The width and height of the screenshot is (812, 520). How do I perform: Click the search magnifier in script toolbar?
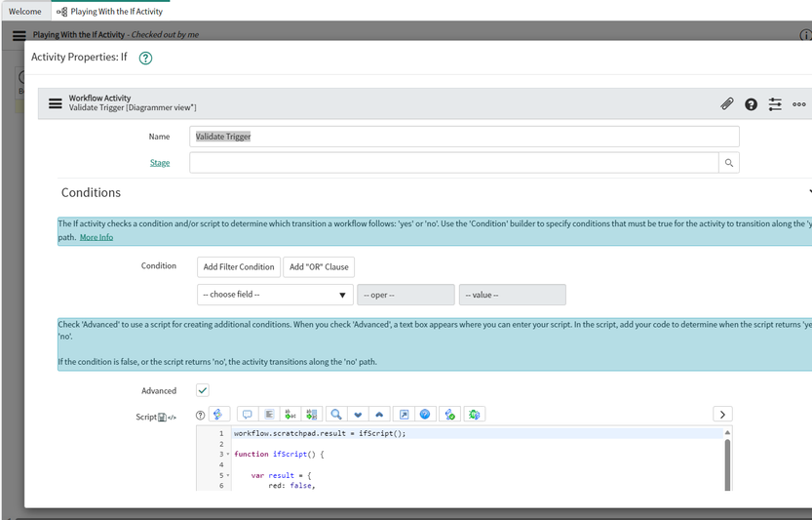(x=336, y=415)
